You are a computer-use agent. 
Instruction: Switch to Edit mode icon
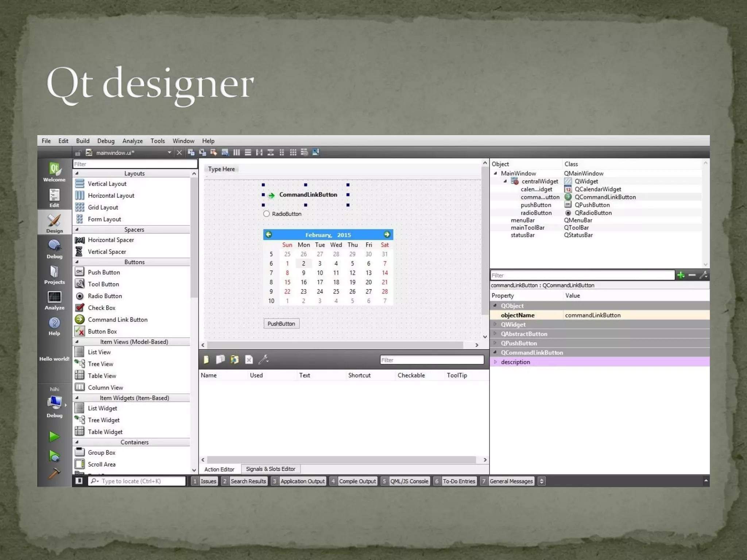click(54, 198)
